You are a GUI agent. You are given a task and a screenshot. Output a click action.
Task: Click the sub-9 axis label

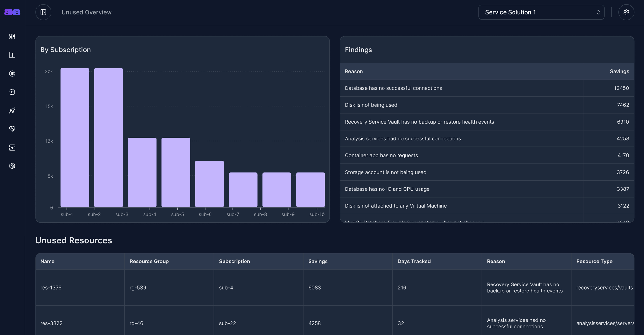click(288, 214)
